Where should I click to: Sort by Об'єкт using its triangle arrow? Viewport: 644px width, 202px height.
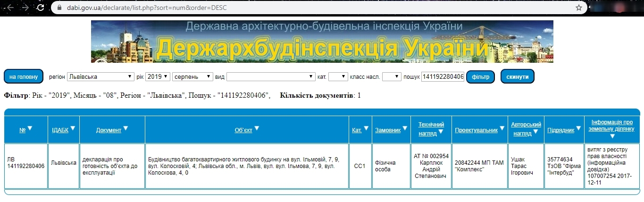[x=257, y=128]
